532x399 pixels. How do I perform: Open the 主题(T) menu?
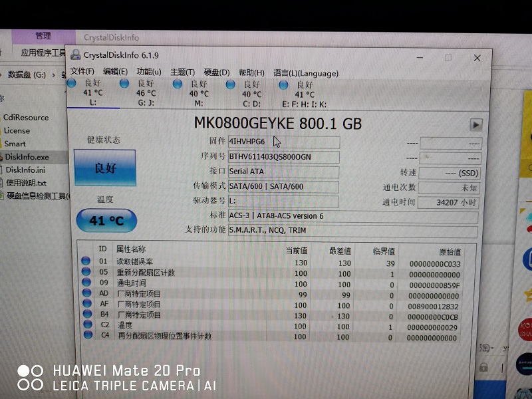point(182,72)
